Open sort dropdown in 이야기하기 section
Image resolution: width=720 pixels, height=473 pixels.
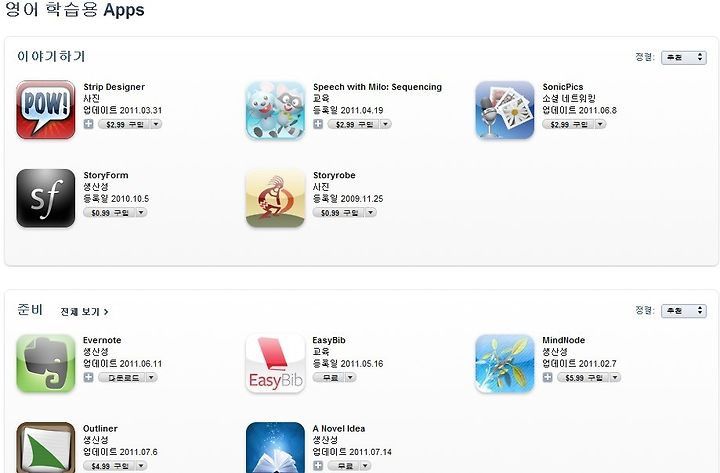[x=684, y=57]
